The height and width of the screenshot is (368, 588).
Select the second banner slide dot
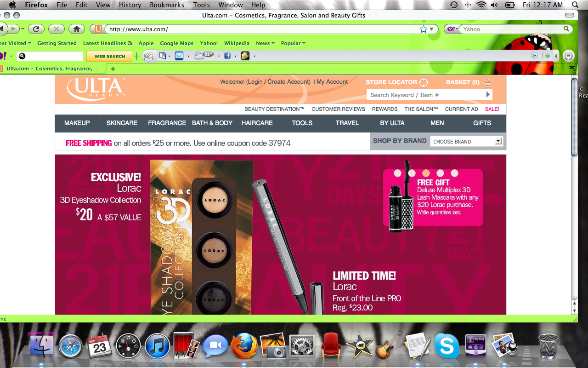[x=412, y=173]
